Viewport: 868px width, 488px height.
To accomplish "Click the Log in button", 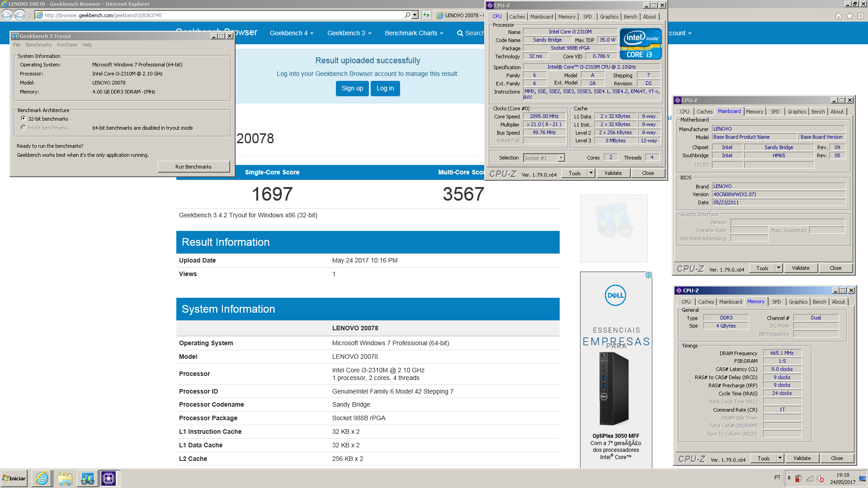I will point(385,88).
